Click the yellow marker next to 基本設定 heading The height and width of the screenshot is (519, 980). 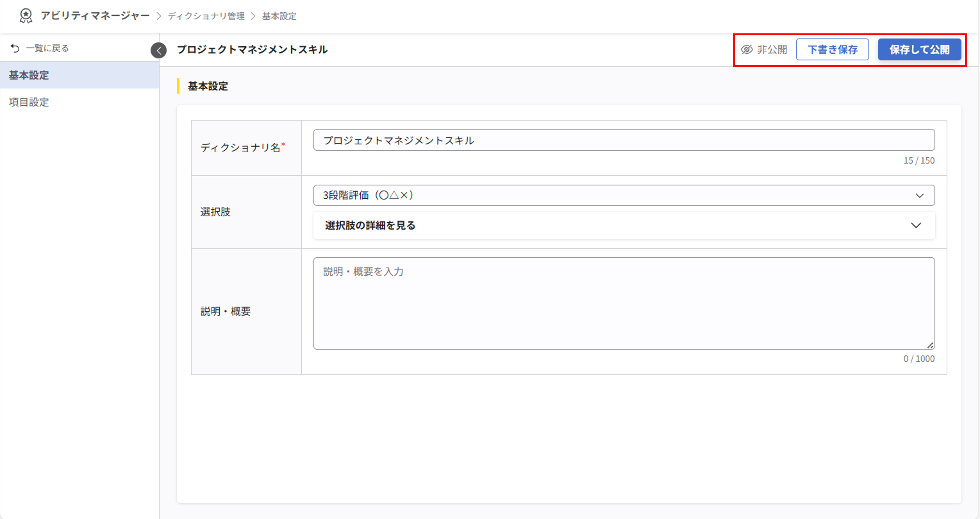pyautogui.click(x=178, y=86)
